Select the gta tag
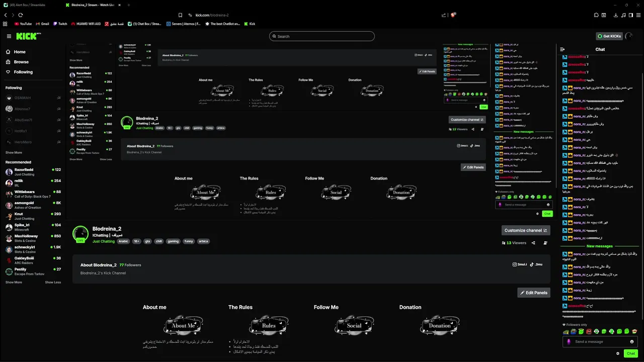 147,241
